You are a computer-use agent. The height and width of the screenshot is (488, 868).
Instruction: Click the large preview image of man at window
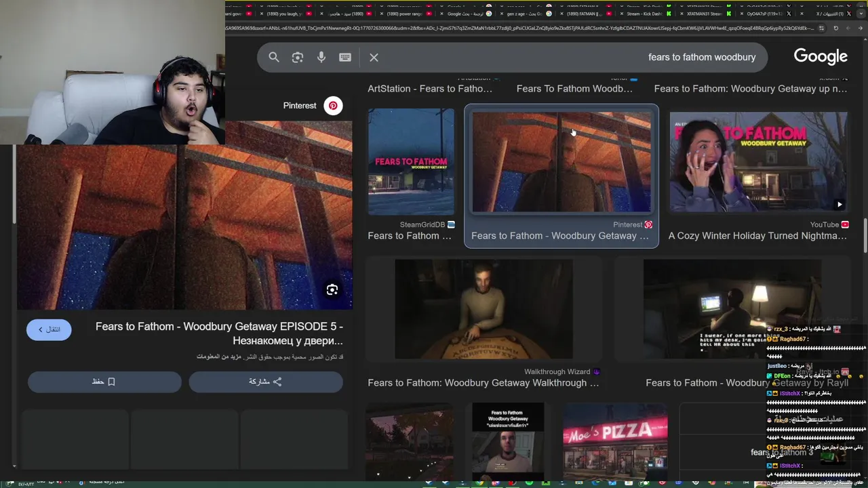click(x=184, y=215)
